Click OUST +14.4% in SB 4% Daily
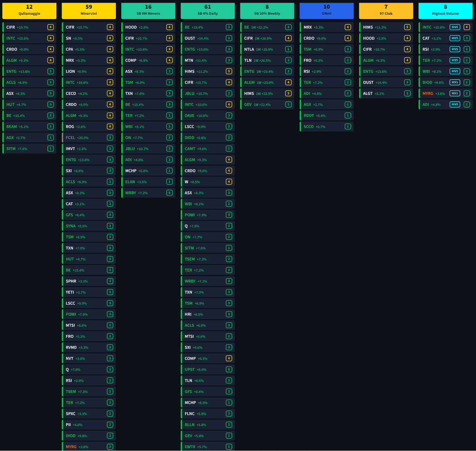This screenshot has height=451, width=476. [208, 38]
